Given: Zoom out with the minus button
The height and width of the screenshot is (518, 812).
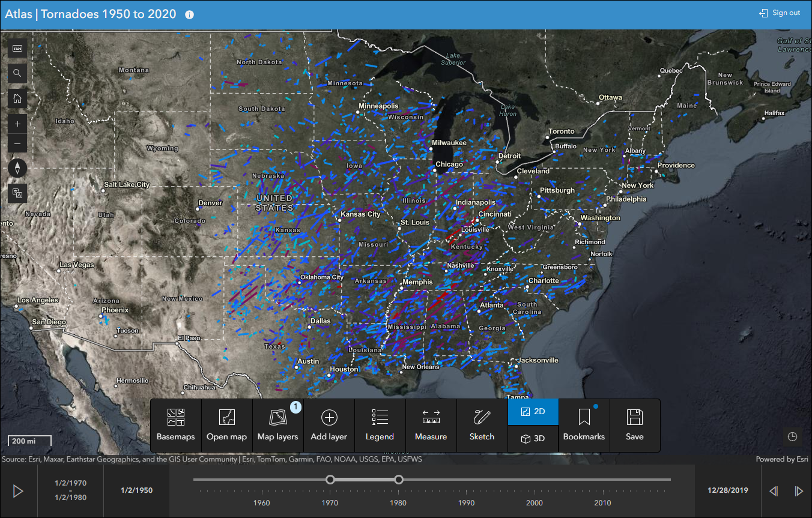Looking at the screenshot, I should coord(17,143).
